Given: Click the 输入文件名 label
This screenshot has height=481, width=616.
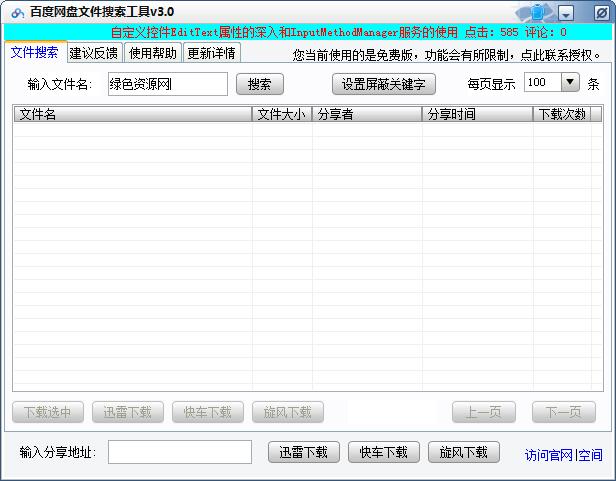Looking at the screenshot, I should (x=60, y=84).
